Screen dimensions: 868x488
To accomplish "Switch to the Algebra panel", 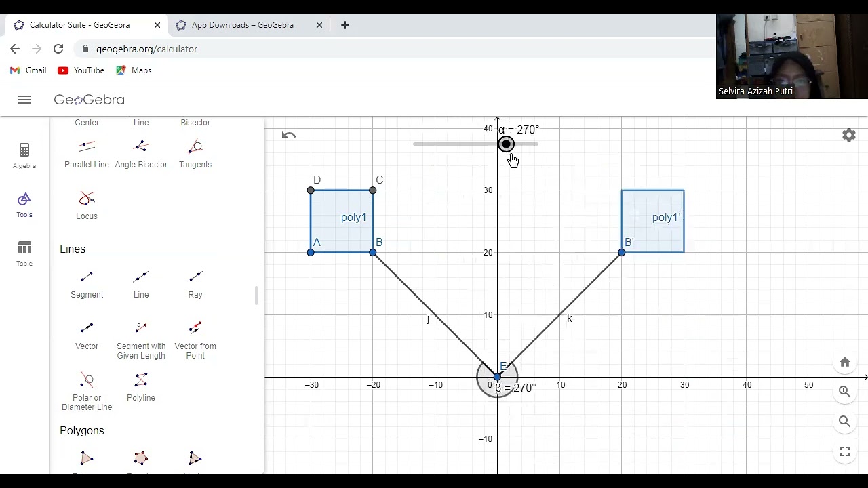I will tap(24, 154).
